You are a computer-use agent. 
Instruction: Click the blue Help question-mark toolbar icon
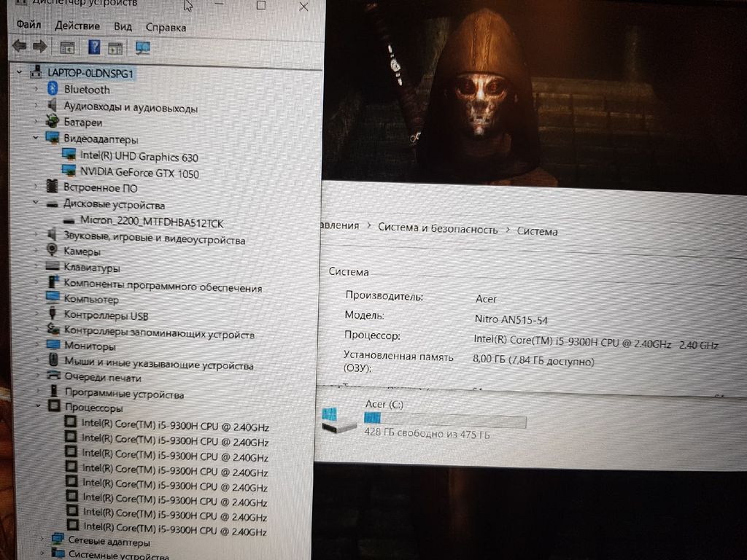pyautogui.click(x=94, y=47)
